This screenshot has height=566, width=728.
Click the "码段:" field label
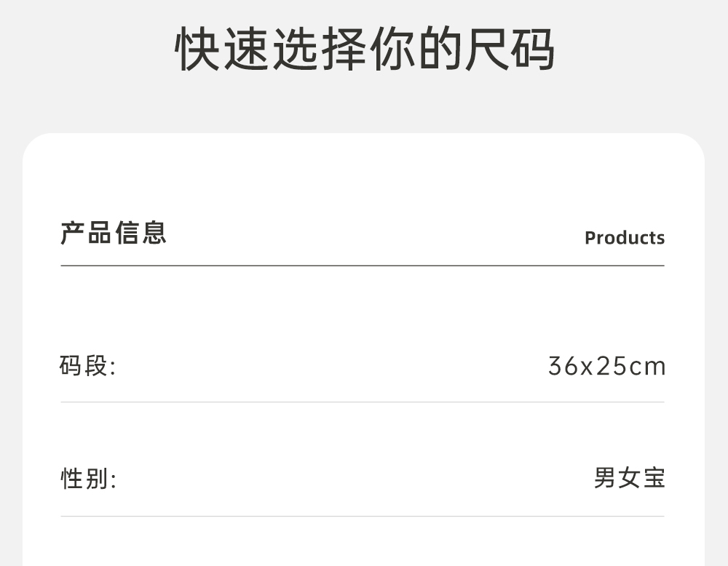[x=87, y=366]
